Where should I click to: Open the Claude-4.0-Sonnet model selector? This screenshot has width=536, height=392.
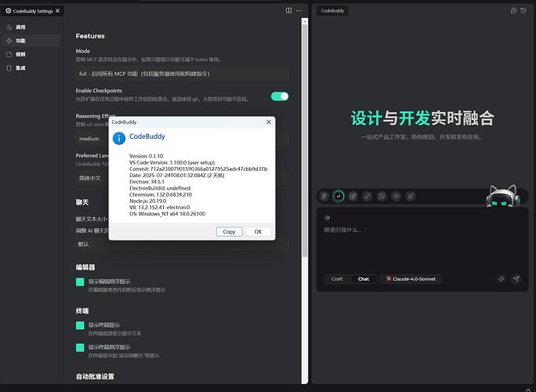[411, 279]
